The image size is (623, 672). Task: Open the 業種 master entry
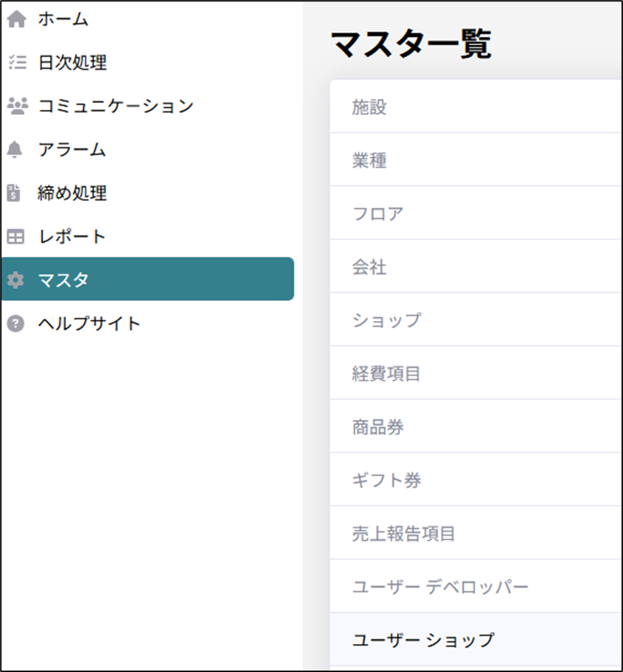click(x=369, y=161)
